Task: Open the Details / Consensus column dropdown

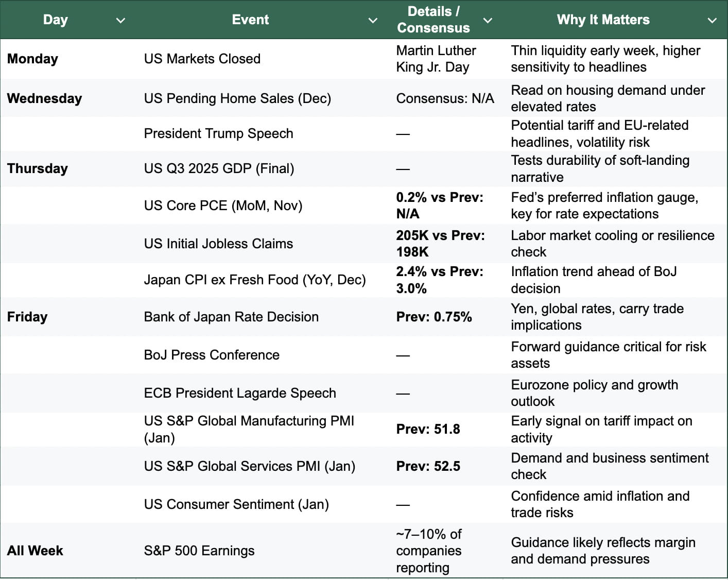Action: [x=488, y=21]
